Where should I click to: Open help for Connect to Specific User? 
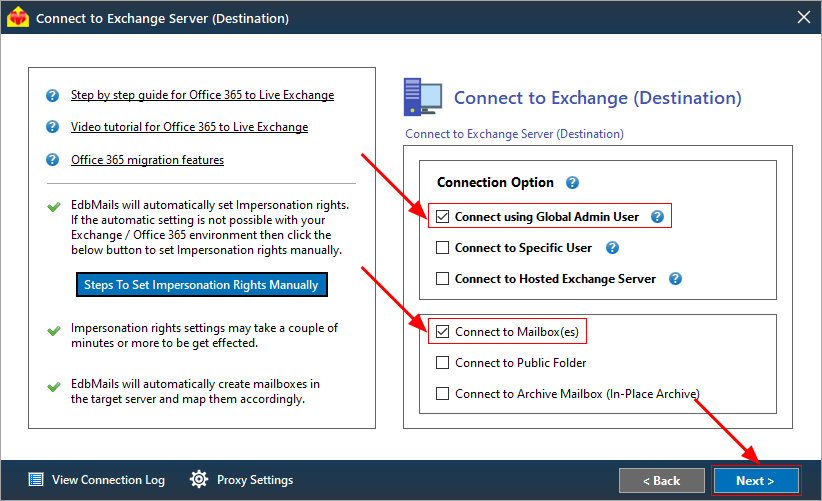(612, 248)
